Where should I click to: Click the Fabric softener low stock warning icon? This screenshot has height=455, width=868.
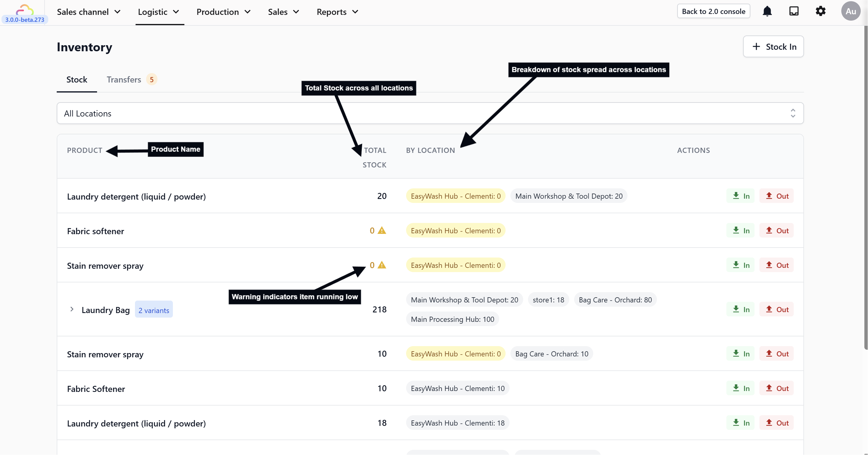pyautogui.click(x=382, y=231)
